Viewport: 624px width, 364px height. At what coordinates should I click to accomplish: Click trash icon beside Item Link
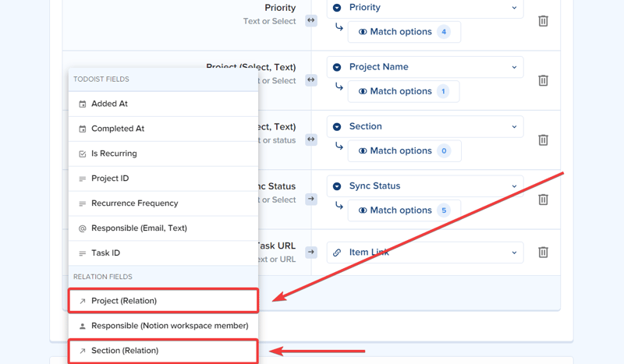click(x=543, y=253)
